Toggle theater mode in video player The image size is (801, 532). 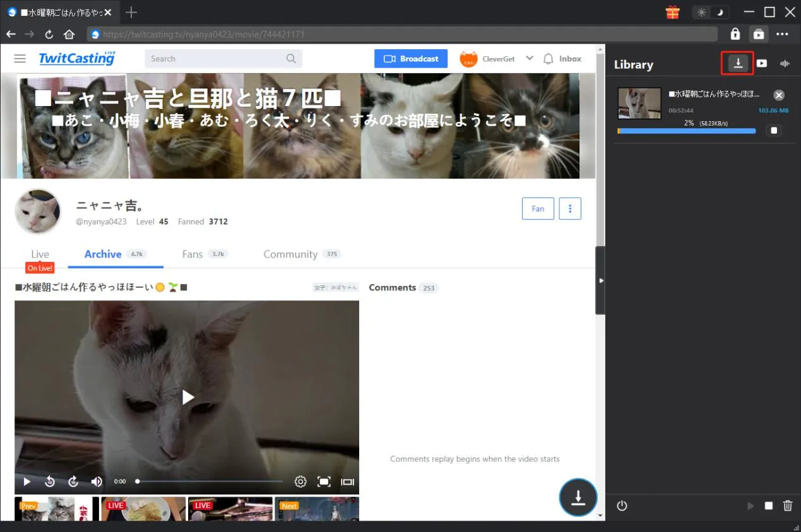click(347, 482)
